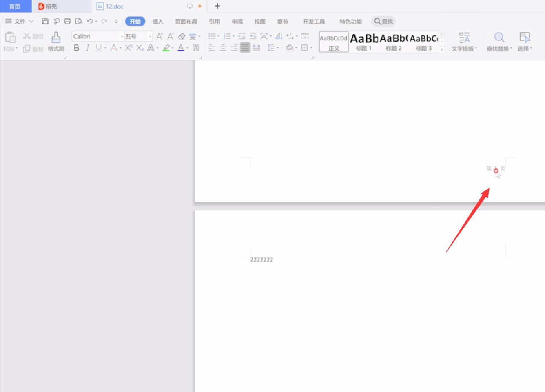Apply the 标题 2 style
The height and width of the screenshot is (392, 545).
pyautogui.click(x=394, y=42)
